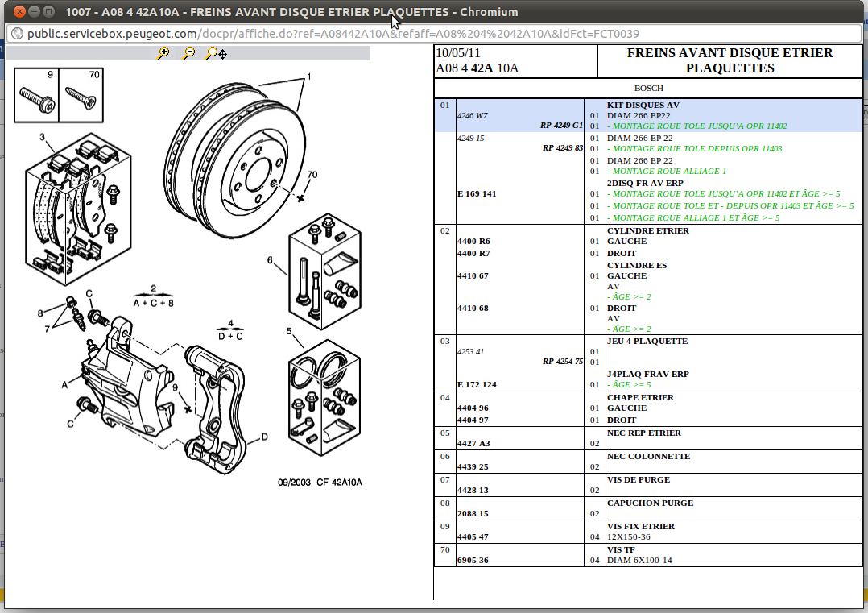Click the BOSCH header text
The height and width of the screenshot is (613, 868).
pos(649,88)
